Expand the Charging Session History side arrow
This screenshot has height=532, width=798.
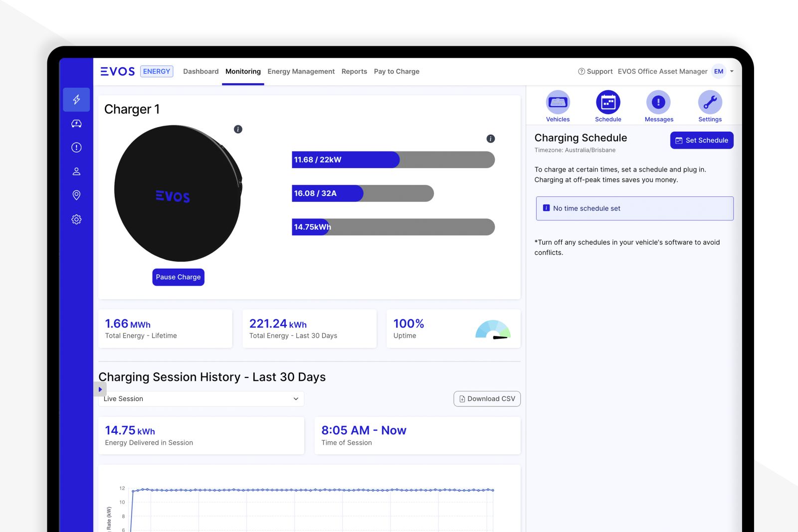(100, 389)
